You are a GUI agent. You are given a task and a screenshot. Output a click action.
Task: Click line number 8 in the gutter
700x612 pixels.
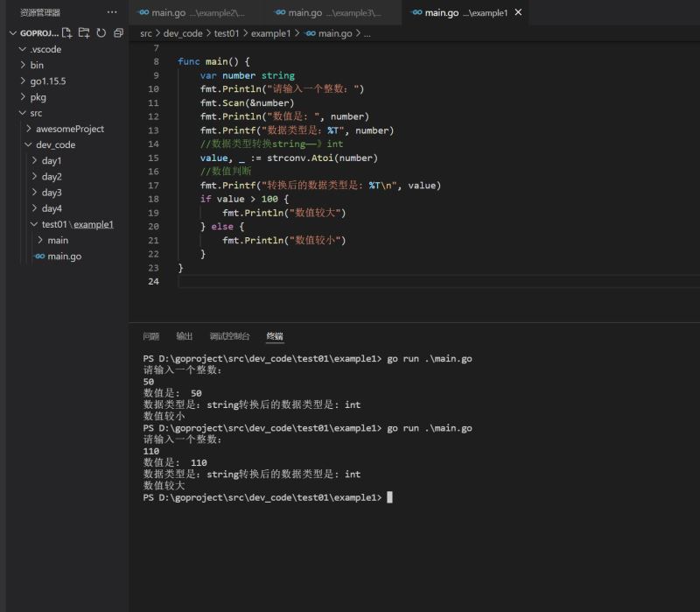tap(157, 61)
